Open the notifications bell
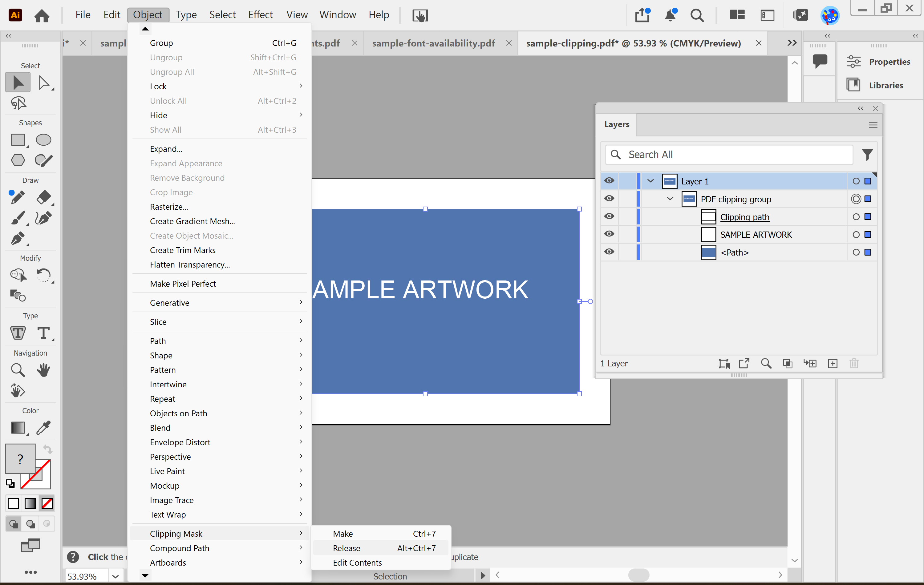924x585 pixels. tap(670, 15)
